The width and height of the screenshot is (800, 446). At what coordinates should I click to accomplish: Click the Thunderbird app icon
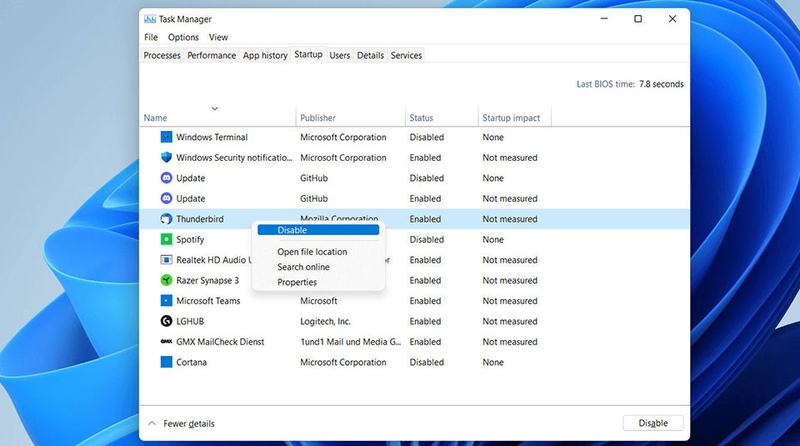166,218
